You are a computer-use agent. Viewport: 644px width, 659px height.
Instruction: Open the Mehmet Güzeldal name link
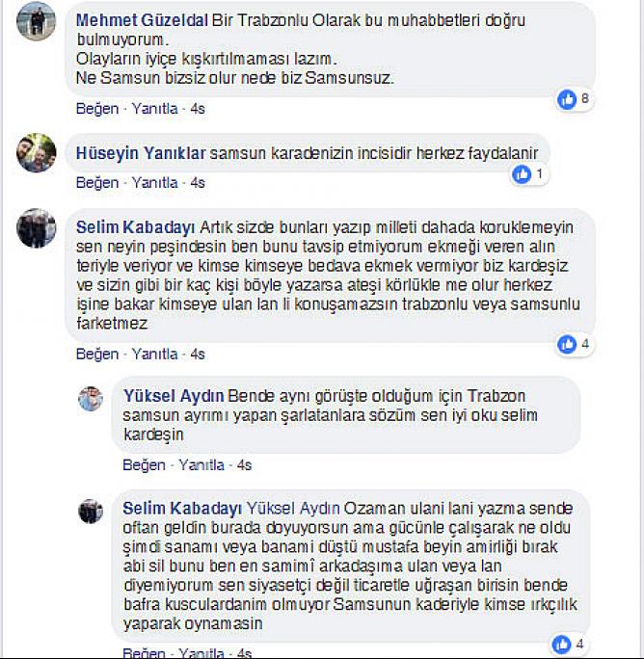tap(142, 20)
